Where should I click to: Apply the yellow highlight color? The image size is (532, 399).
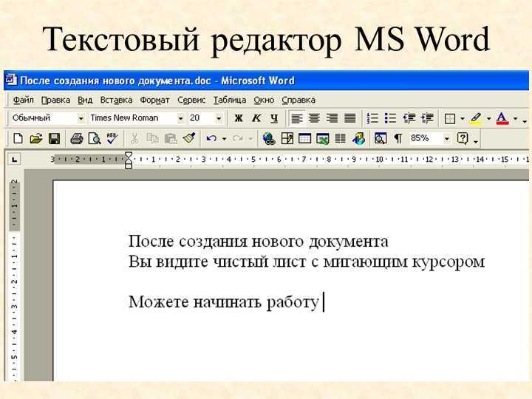point(476,118)
